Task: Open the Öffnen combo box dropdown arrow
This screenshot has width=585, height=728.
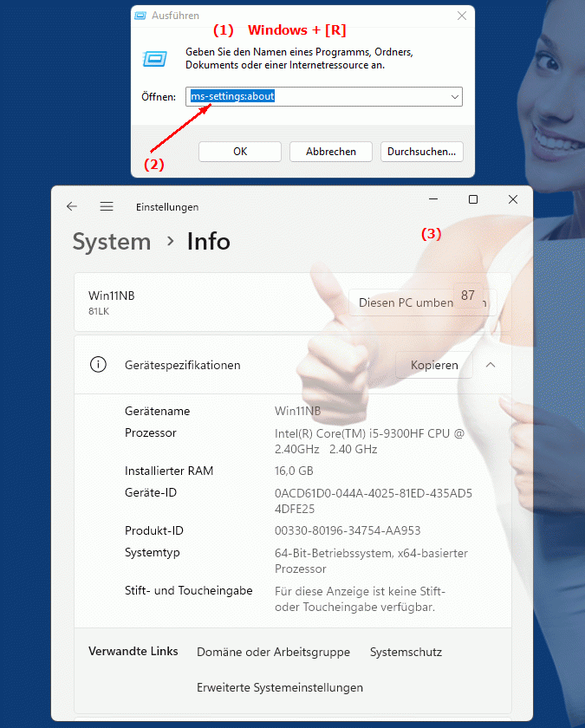Action: click(x=455, y=97)
